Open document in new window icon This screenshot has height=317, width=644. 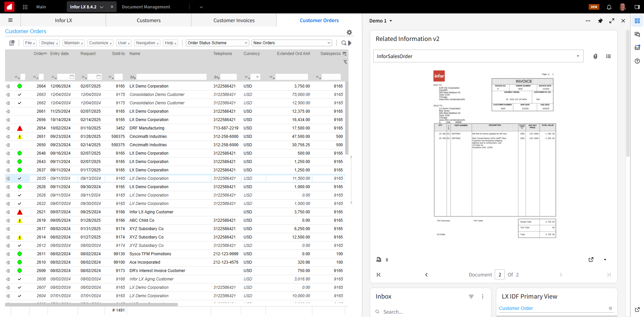click(x=591, y=260)
